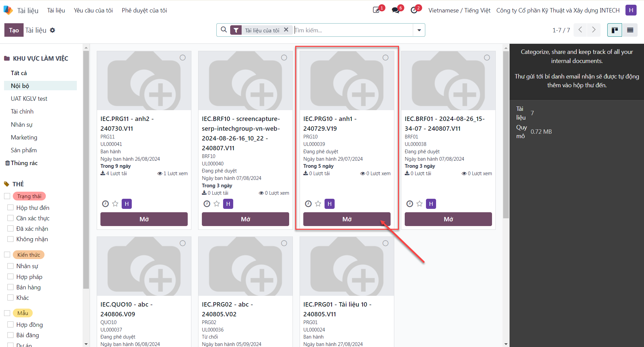Check the Hợp pháp checkbox
The height and width of the screenshot is (347, 644).
tap(10, 277)
